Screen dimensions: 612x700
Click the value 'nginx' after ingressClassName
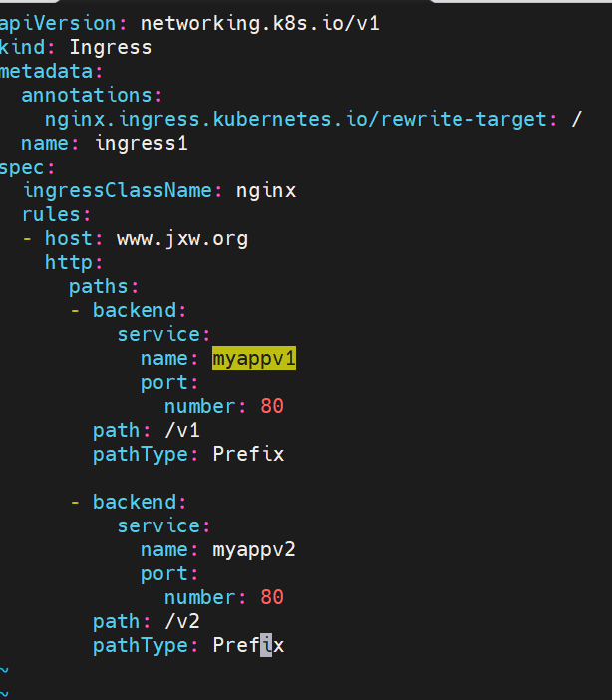tap(266, 190)
